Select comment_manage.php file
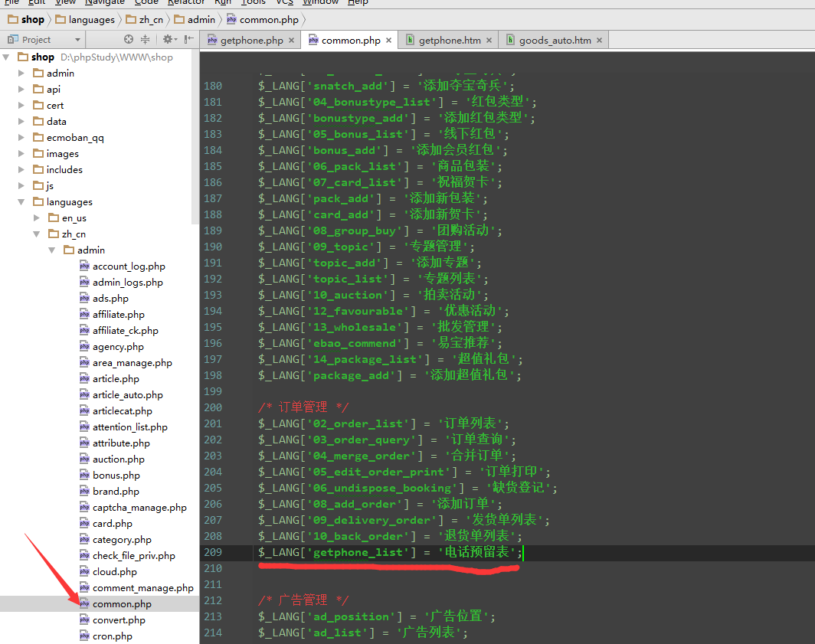Image resolution: width=815 pixels, height=644 pixels. point(143,588)
